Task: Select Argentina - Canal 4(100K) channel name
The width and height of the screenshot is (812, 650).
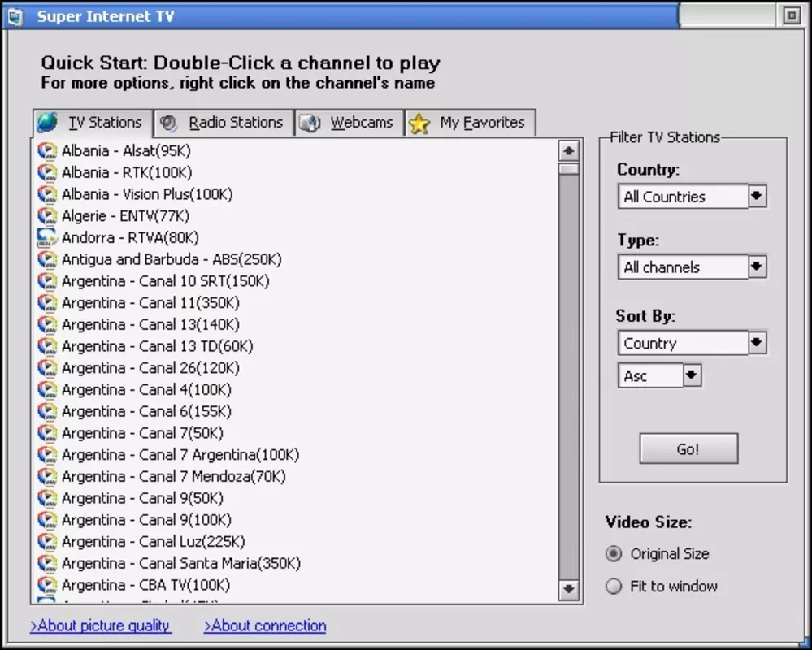Action: tap(146, 390)
